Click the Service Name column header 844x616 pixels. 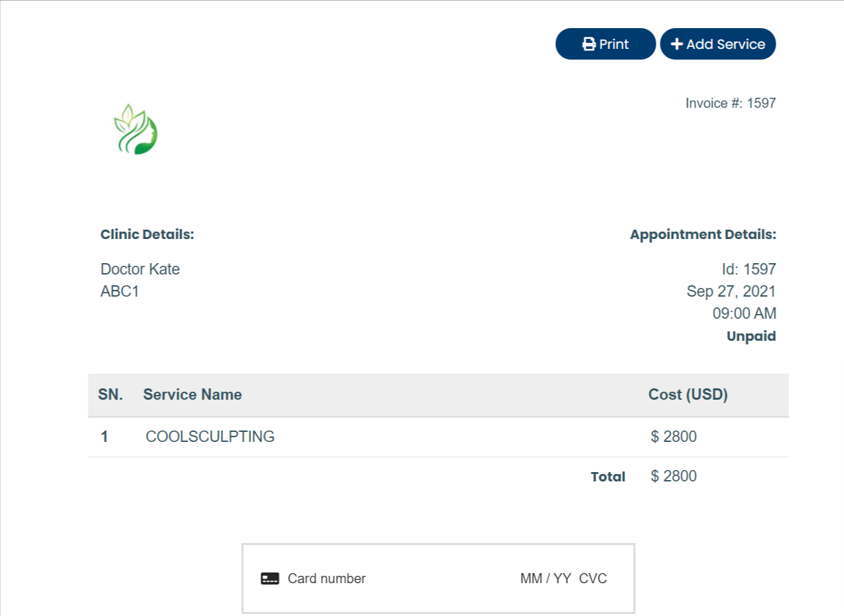coord(192,394)
